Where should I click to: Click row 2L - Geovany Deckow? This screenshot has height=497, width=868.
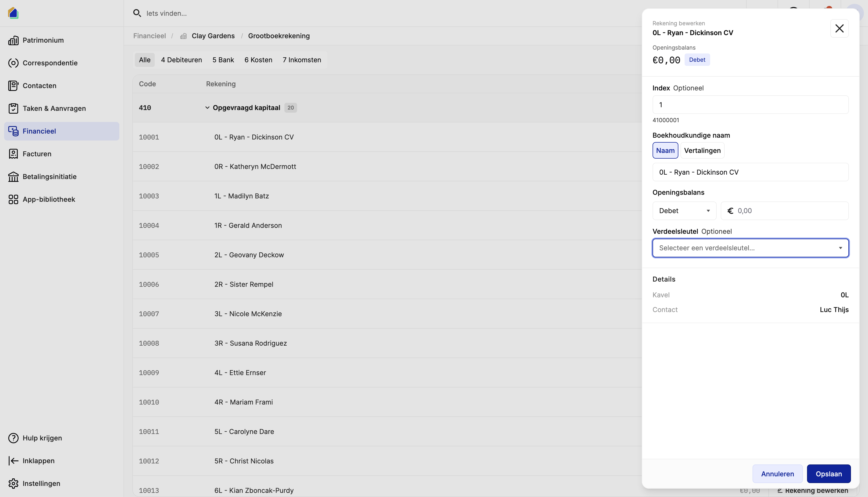387,255
